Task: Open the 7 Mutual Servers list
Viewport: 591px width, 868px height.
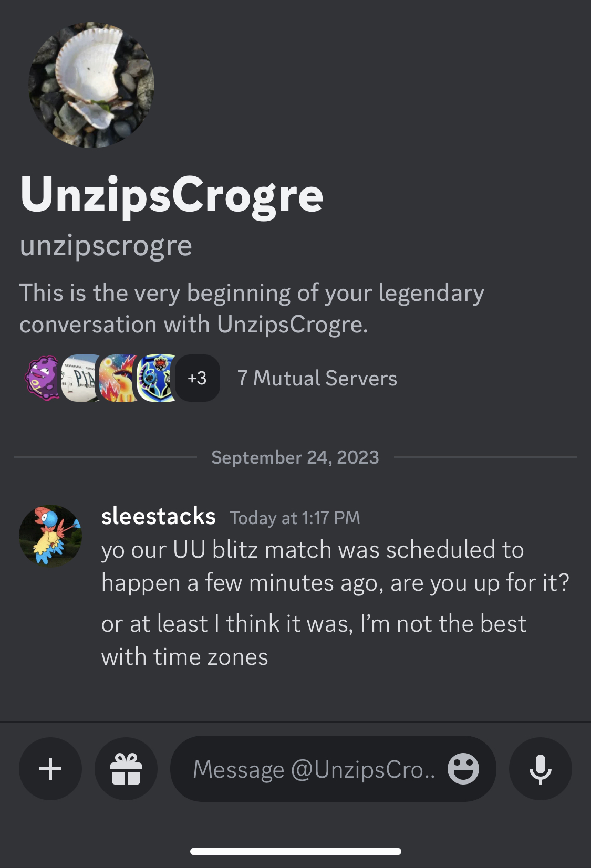Action: coord(317,378)
